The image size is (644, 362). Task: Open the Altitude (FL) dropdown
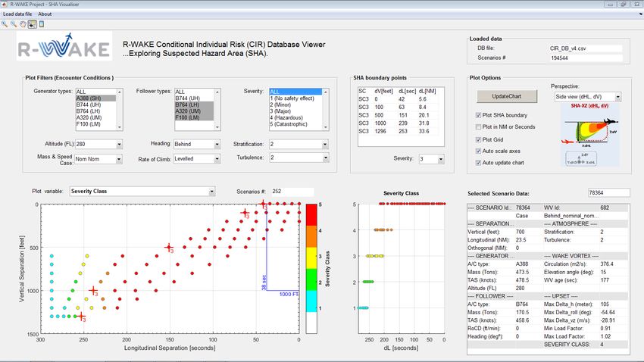(x=98, y=144)
